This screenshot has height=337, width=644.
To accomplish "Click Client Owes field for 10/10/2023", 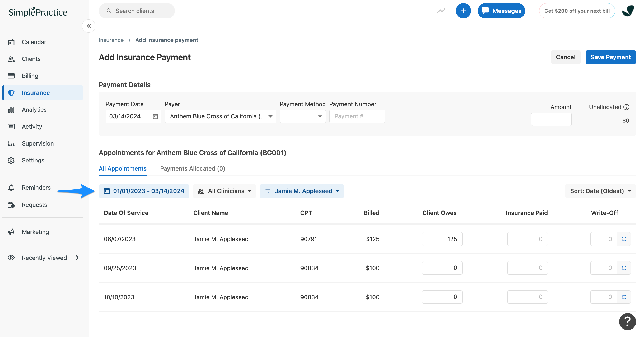I will [442, 297].
